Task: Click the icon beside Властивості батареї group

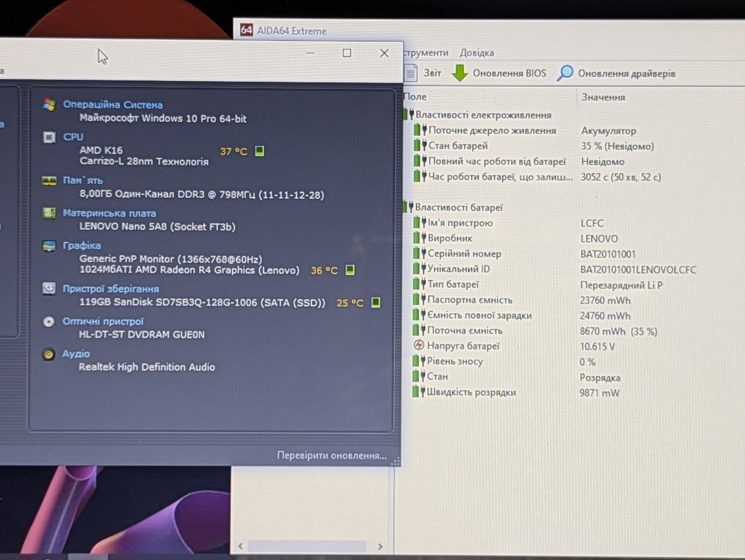Action: 408,207
